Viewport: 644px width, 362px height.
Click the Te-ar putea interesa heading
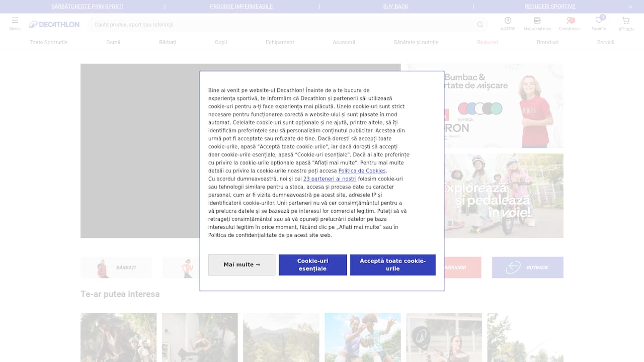[120, 294]
